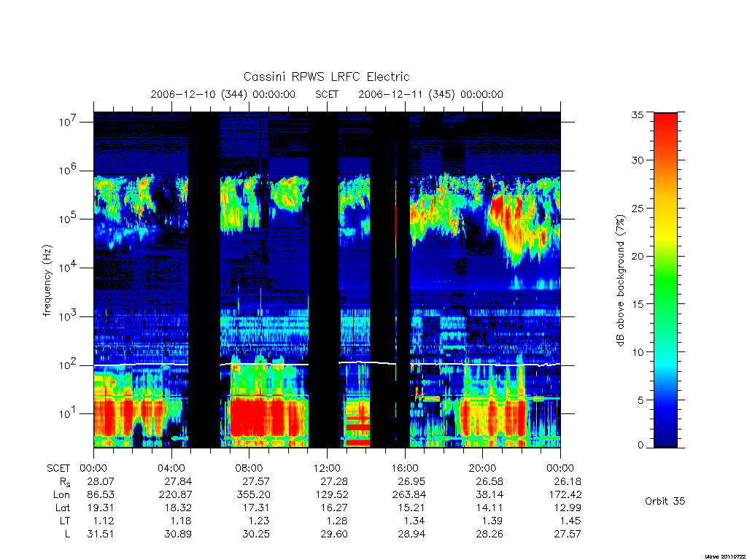The width and height of the screenshot is (747, 560).
Task: Click the latitude value '18.32'
Action: 178,507
